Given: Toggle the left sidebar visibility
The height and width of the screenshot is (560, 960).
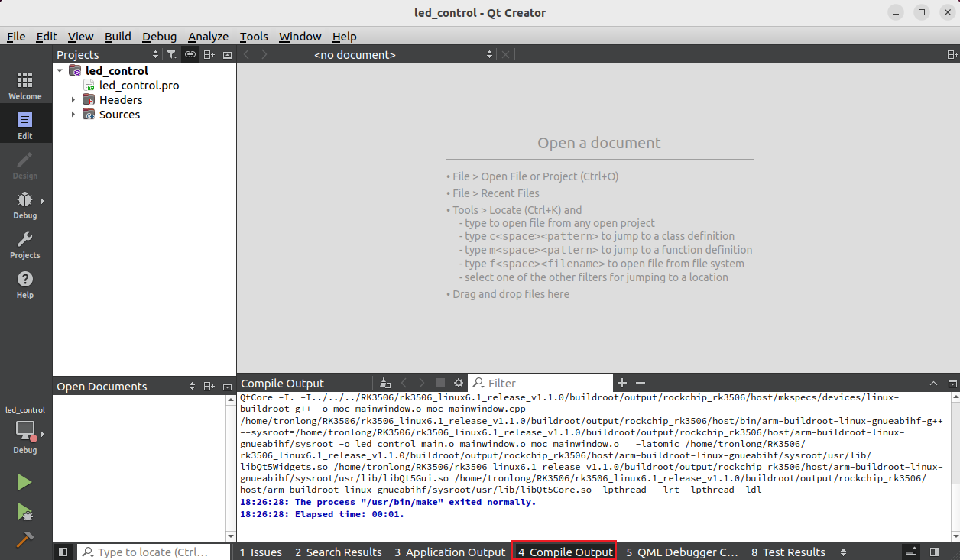Looking at the screenshot, I should point(63,552).
